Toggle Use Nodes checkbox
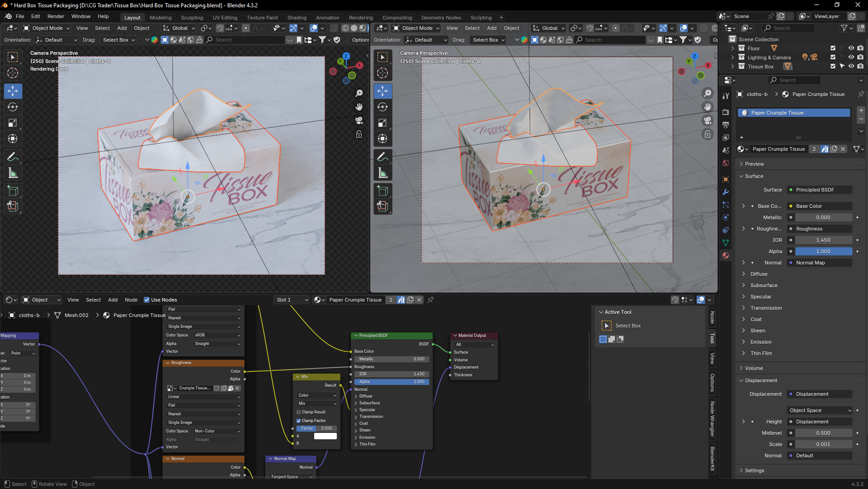This screenshot has width=868, height=489. pos(146,300)
